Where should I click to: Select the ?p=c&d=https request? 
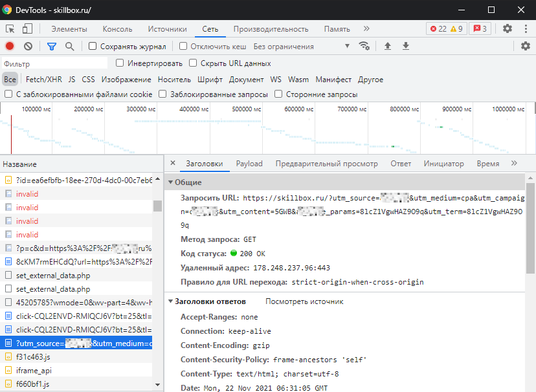click(76, 248)
